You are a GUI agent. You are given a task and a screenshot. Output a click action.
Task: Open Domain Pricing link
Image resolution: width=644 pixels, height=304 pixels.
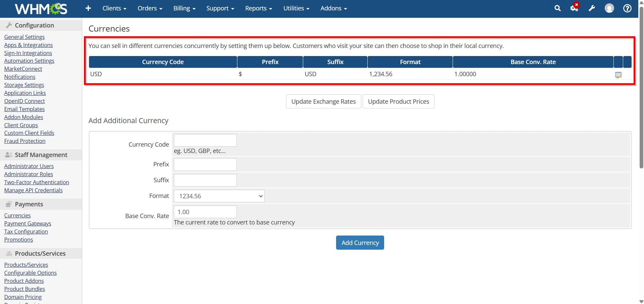[23, 297]
